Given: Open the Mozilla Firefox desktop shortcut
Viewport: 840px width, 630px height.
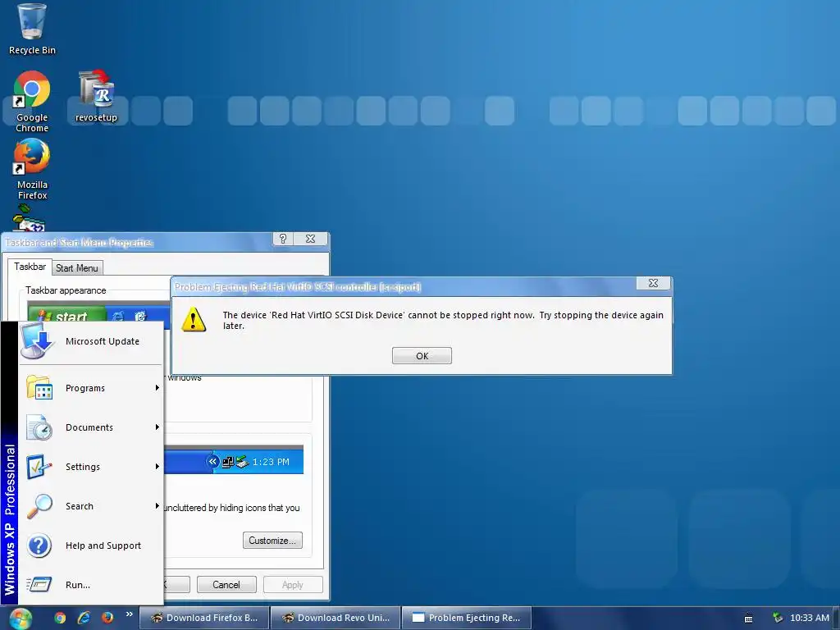Looking at the screenshot, I should 32,169.
